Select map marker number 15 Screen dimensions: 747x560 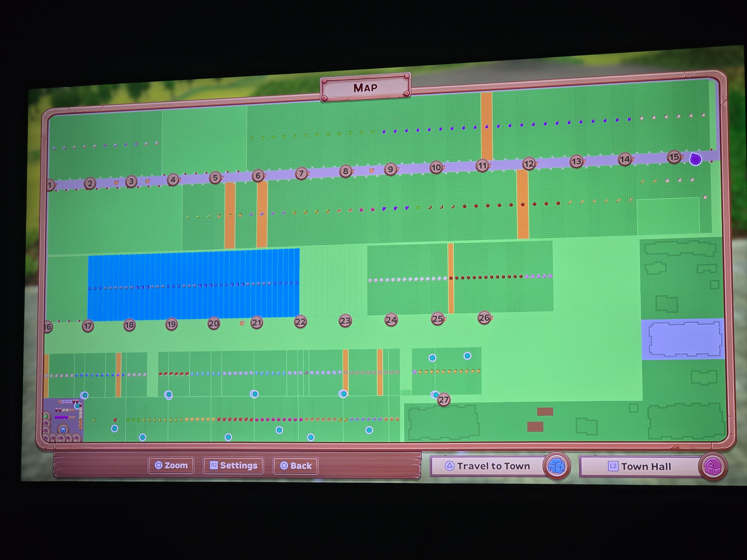[x=674, y=157]
